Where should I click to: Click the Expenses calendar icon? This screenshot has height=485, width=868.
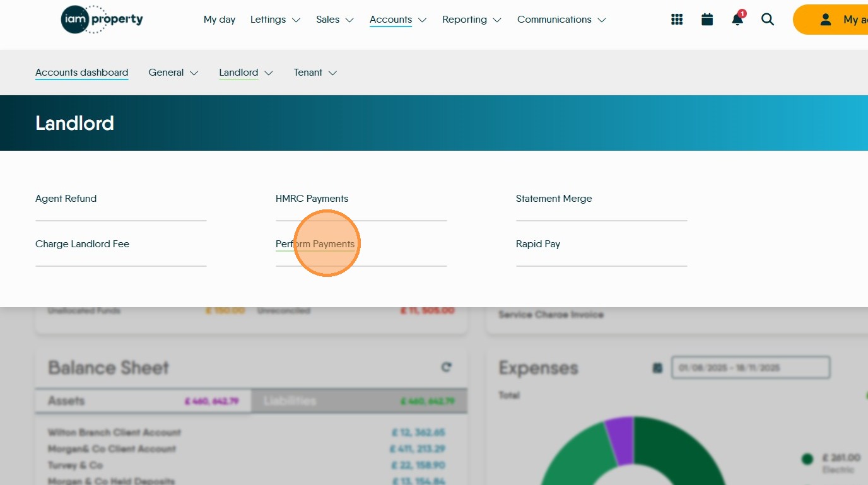point(657,368)
